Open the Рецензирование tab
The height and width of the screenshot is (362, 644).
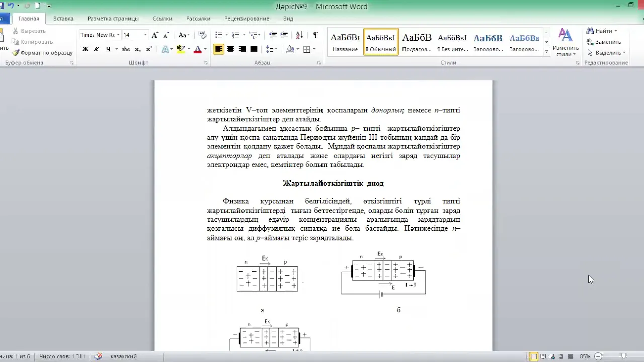point(247,18)
